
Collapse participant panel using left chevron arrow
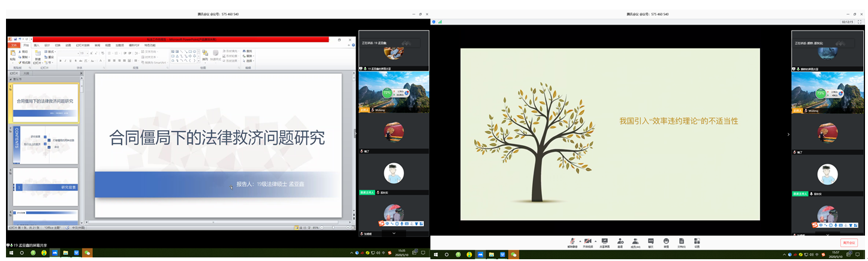tap(788, 134)
